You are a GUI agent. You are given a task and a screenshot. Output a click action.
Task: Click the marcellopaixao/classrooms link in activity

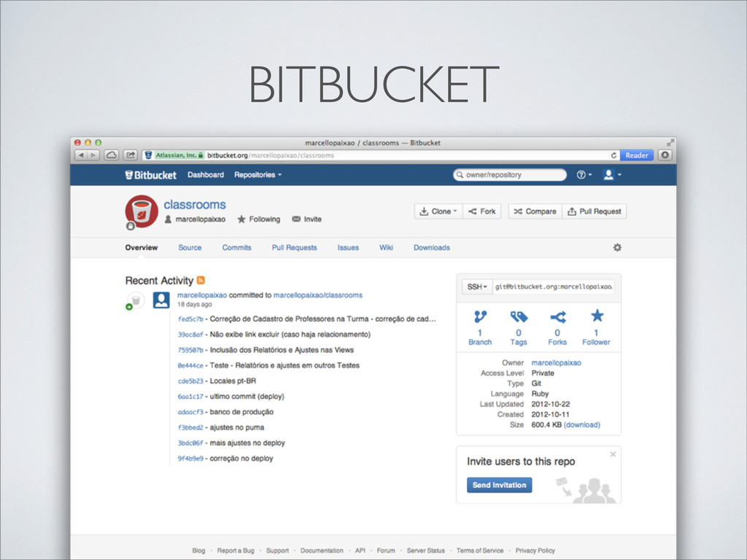[x=318, y=295]
